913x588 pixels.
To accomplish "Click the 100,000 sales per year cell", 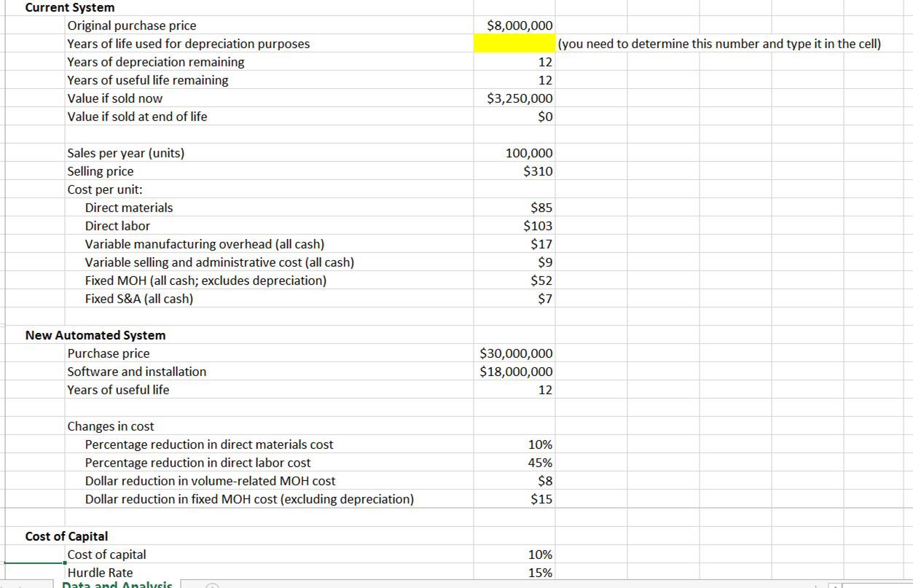I will click(x=514, y=152).
